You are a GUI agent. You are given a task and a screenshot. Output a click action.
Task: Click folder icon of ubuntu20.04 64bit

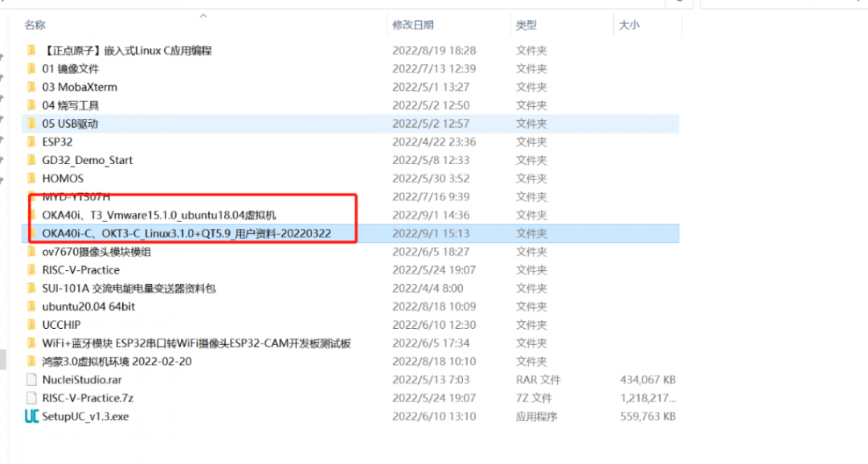pyautogui.click(x=31, y=306)
